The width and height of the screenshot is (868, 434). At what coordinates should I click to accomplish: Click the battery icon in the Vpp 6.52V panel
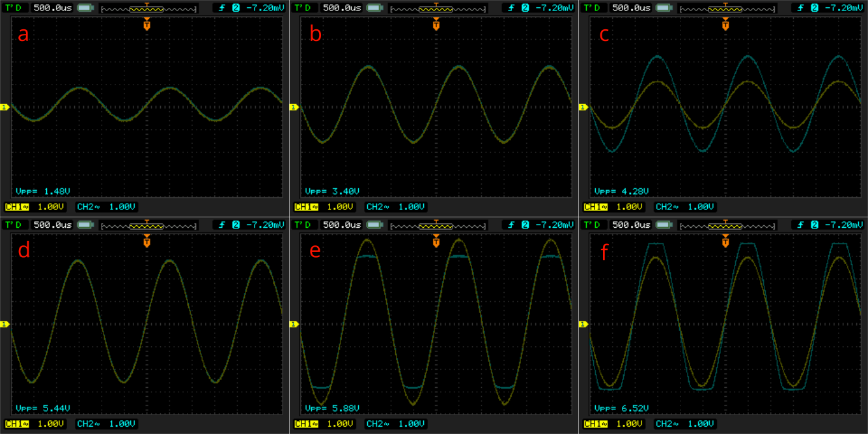click(x=664, y=225)
